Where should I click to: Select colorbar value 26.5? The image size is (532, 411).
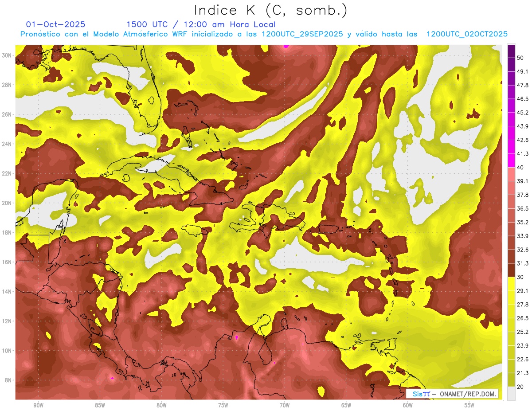coord(523,318)
